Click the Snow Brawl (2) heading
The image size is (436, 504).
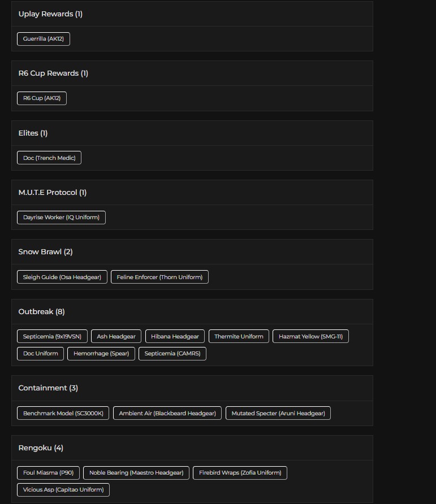(x=45, y=252)
